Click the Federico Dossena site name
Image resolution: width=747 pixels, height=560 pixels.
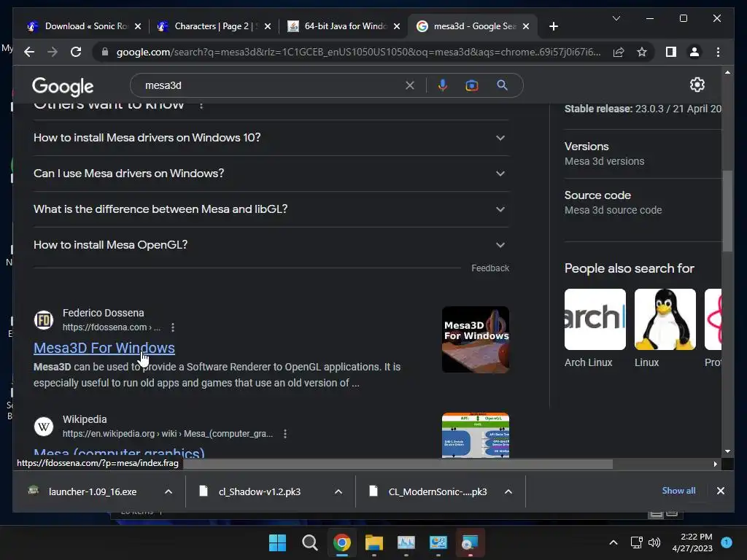pyautogui.click(x=104, y=313)
